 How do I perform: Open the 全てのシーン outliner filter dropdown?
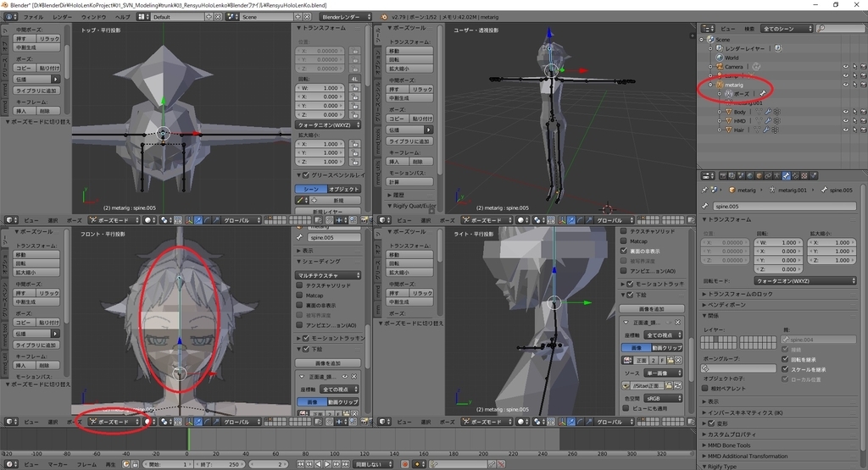click(787, 28)
